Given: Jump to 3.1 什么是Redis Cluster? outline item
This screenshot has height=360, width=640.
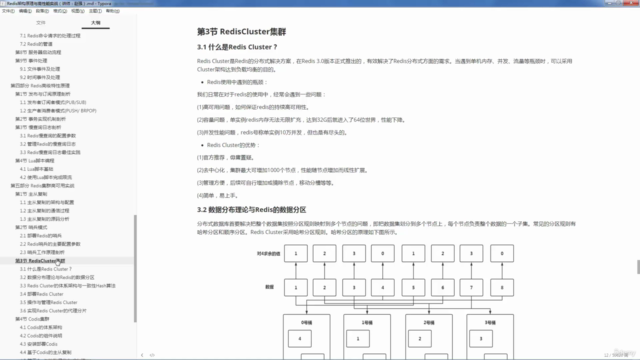Looking at the screenshot, I should tap(46, 269).
